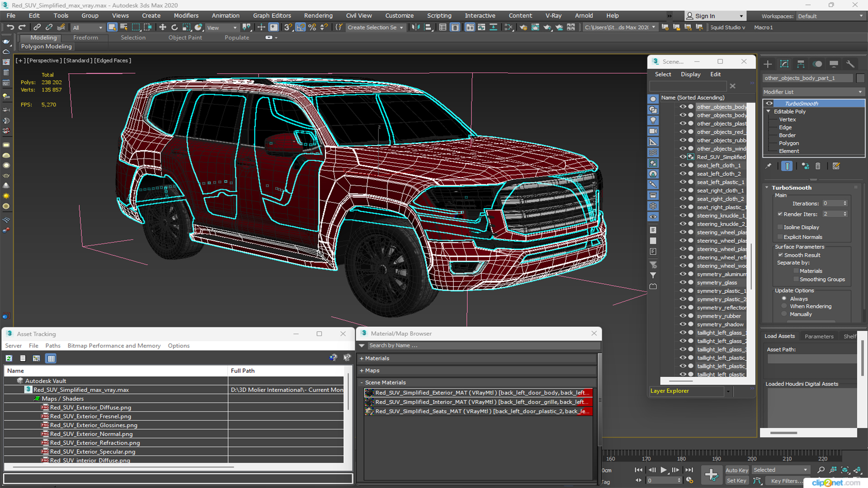Select When Rendering update option

tap(784, 306)
